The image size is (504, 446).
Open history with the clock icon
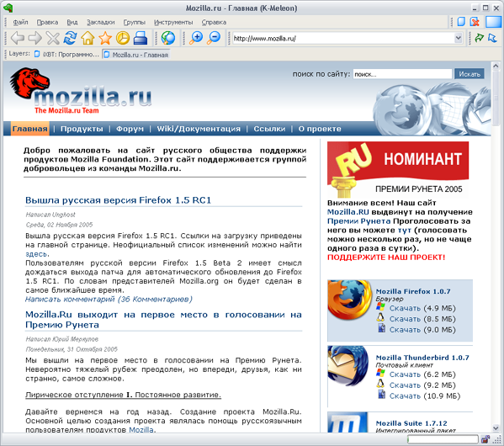[123, 38]
